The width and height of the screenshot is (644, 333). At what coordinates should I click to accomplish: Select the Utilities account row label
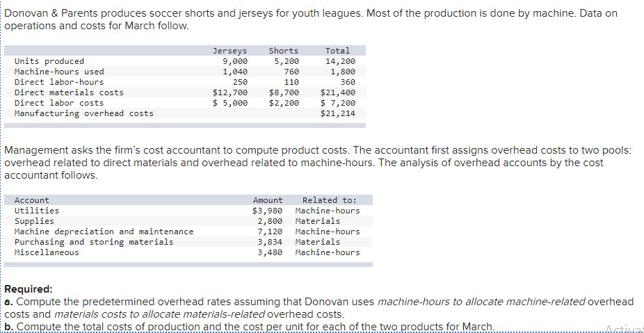(37, 211)
